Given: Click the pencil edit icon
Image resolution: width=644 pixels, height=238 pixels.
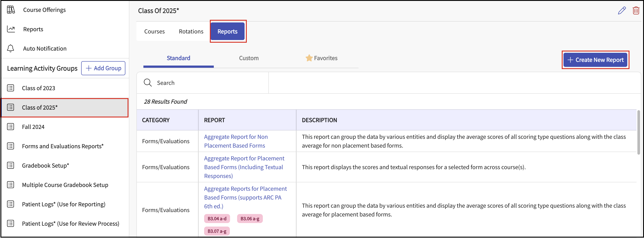Looking at the screenshot, I should 622,11.
